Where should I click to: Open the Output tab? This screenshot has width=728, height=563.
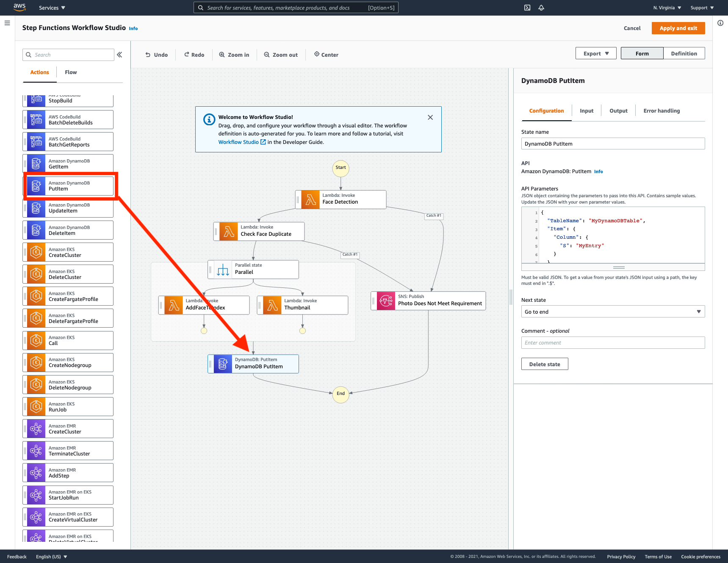pos(618,111)
